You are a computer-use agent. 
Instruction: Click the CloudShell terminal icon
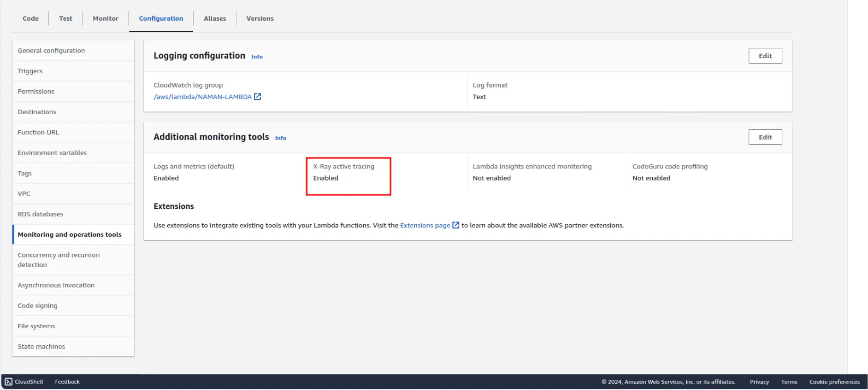[9, 382]
